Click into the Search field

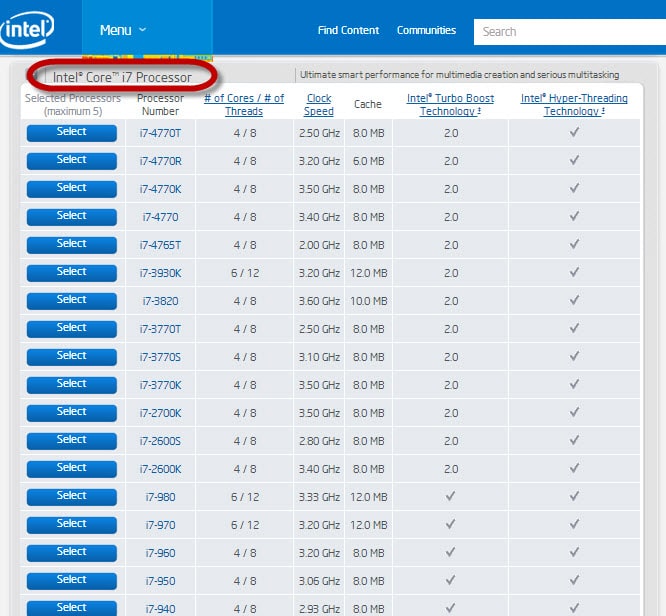(570, 31)
